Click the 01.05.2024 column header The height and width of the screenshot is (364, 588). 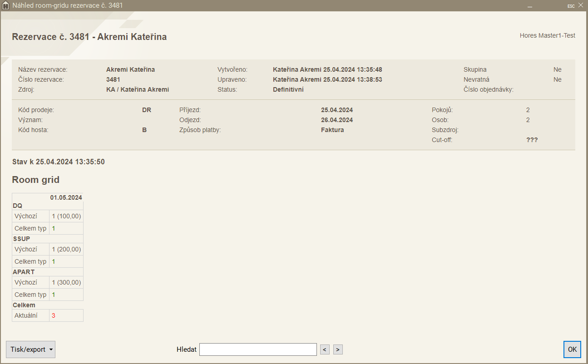pos(66,197)
